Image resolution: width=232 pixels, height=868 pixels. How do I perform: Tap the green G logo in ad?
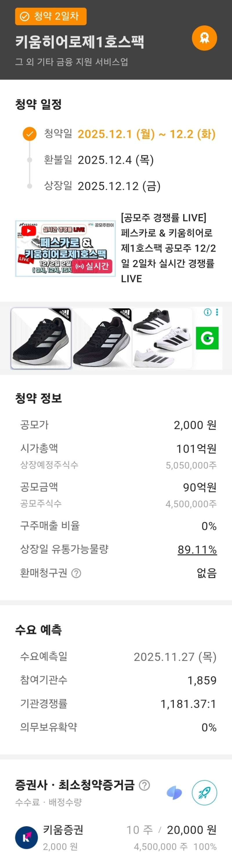(x=207, y=338)
